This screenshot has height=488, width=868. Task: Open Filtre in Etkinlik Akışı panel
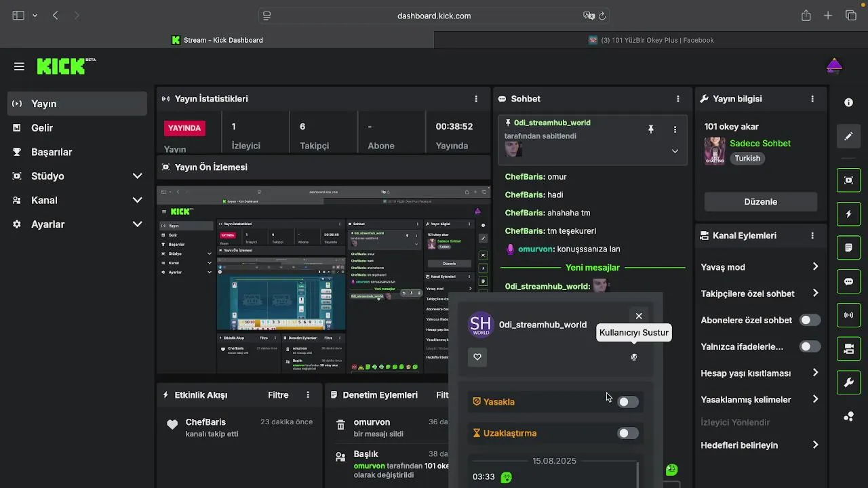point(278,395)
